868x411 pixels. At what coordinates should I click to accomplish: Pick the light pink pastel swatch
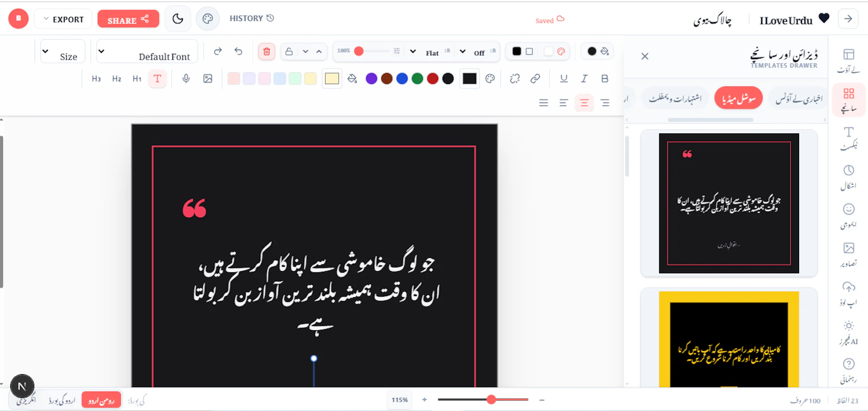pos(234,79)
